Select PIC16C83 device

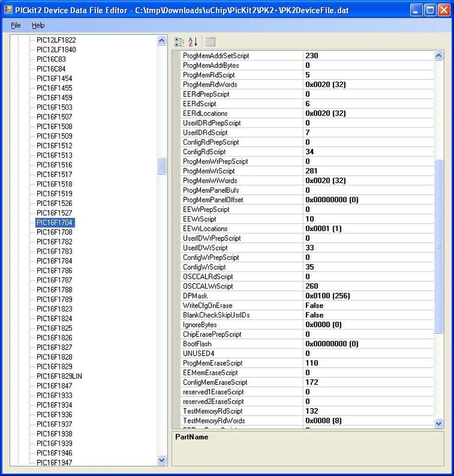51,59
